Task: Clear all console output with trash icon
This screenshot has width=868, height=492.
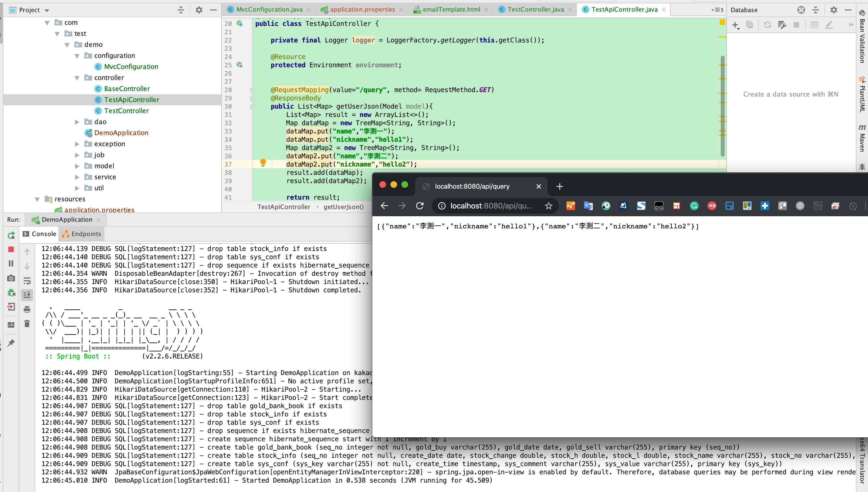Action: point(27,324)
